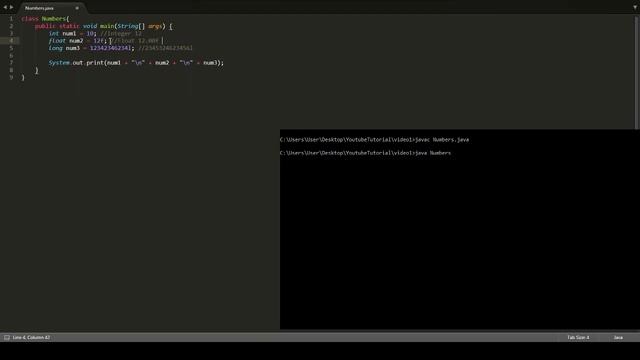Click the editor vertical scrollbar
The width and height of the screenshot is (640, 360).
click(637, 73)
